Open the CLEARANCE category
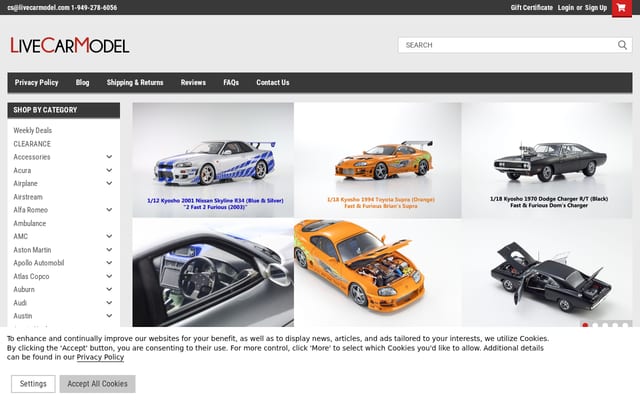 point(32,144)
